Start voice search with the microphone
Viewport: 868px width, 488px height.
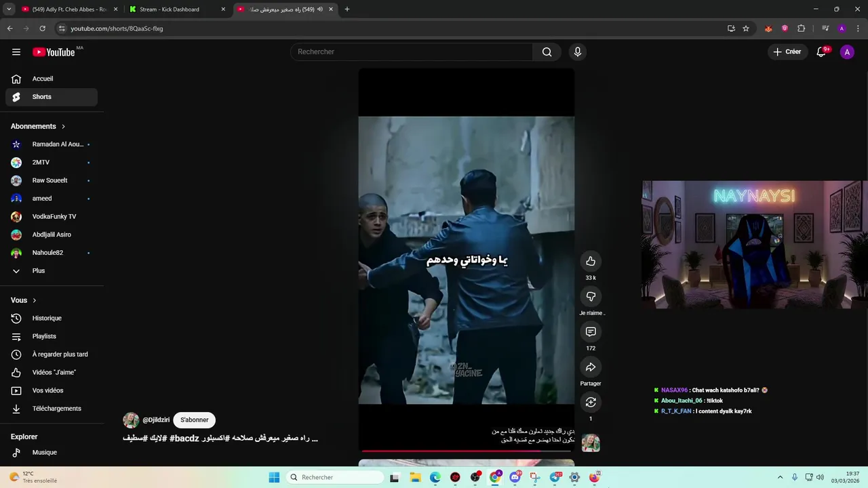[578, 52]
